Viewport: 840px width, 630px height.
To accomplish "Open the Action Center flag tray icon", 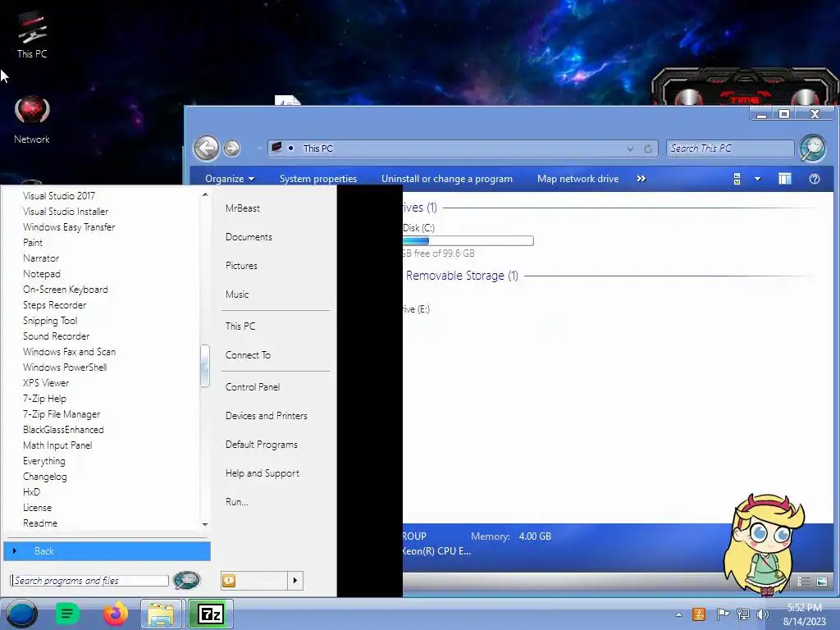I will (x=723, y=614).
